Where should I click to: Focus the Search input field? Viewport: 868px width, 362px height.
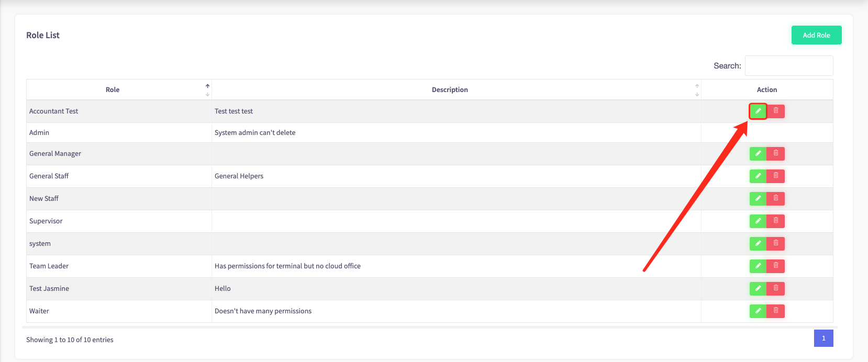tap(789, 66)
